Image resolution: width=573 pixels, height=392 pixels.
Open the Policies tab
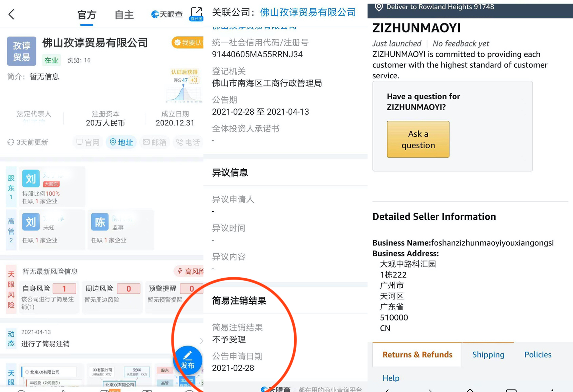(x=538, y=355)
